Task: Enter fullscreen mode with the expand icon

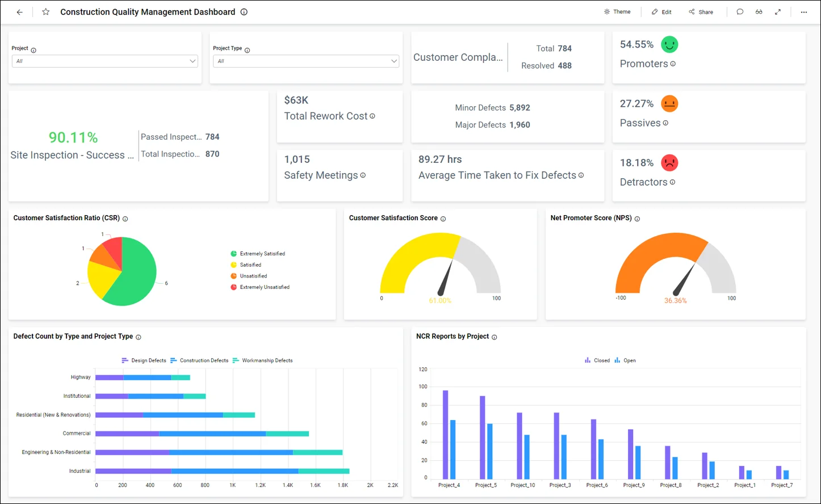Action: click(778, 12)
